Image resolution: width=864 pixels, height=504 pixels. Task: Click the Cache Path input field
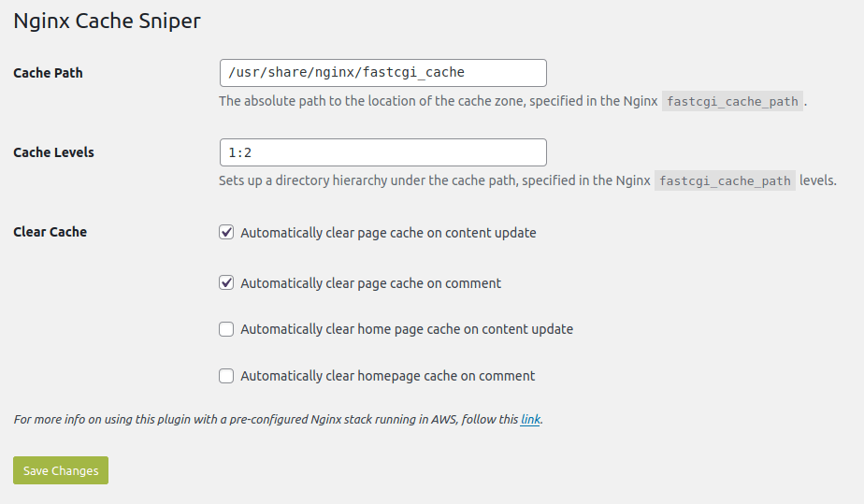click(x=382, y=73)
